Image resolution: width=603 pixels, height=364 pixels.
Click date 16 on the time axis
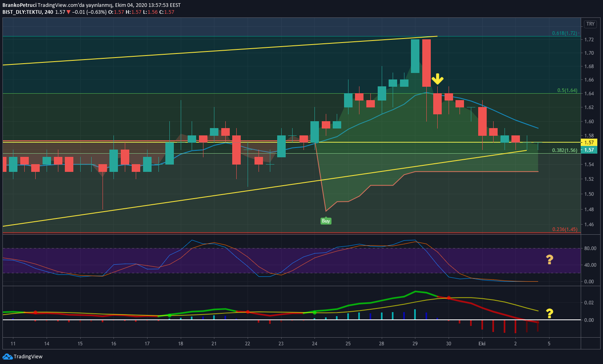pyautogui.click(x=113, y=344)
